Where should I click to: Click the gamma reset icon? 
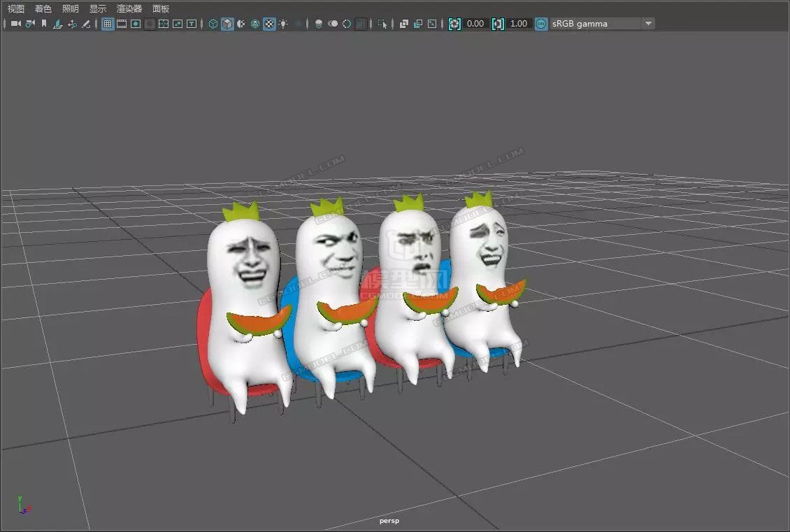pos(498,24)
